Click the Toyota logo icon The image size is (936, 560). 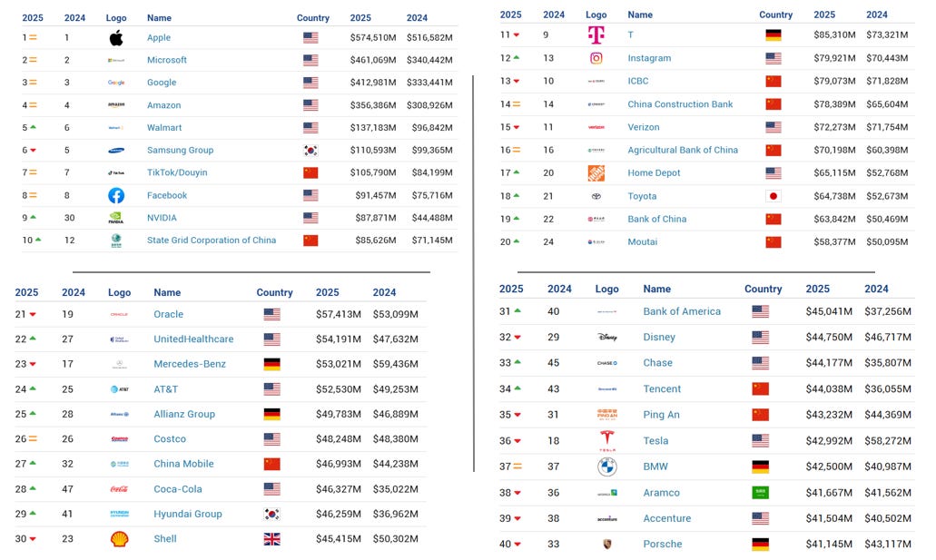tap(596, 196)
